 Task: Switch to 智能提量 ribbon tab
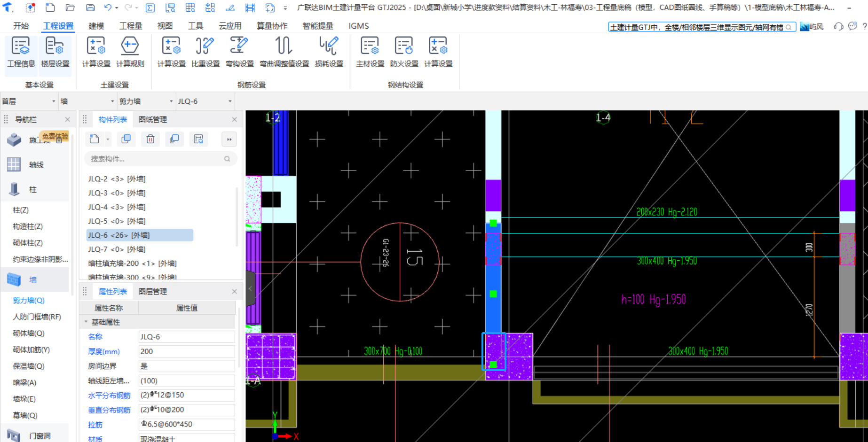(x=318, y=26)
